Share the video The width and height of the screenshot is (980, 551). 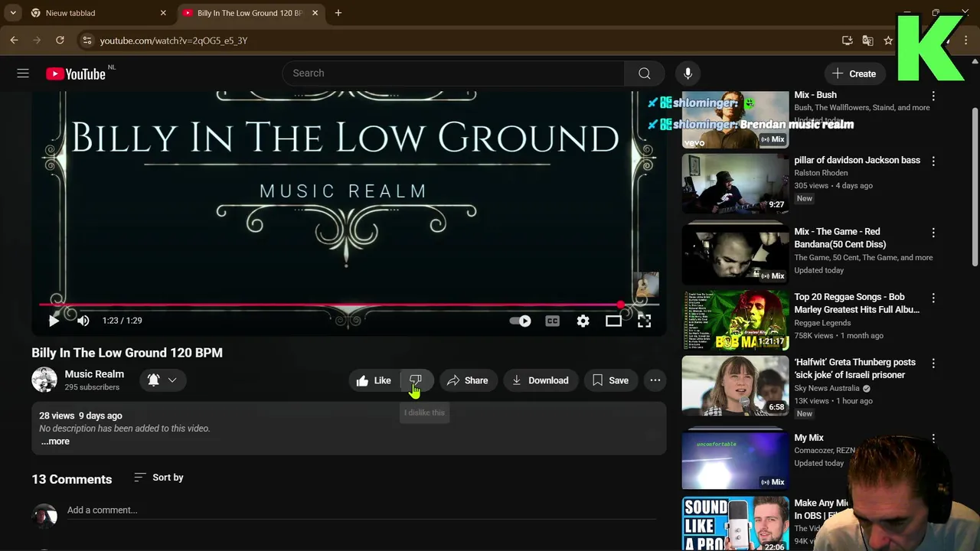pyautogui.click(x=467, y=380)
